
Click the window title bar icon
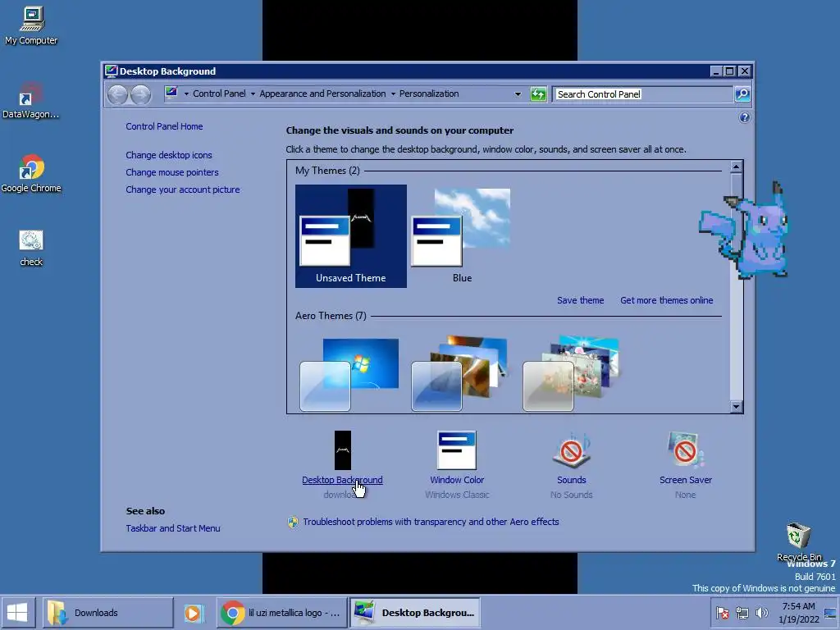[111, 71]
